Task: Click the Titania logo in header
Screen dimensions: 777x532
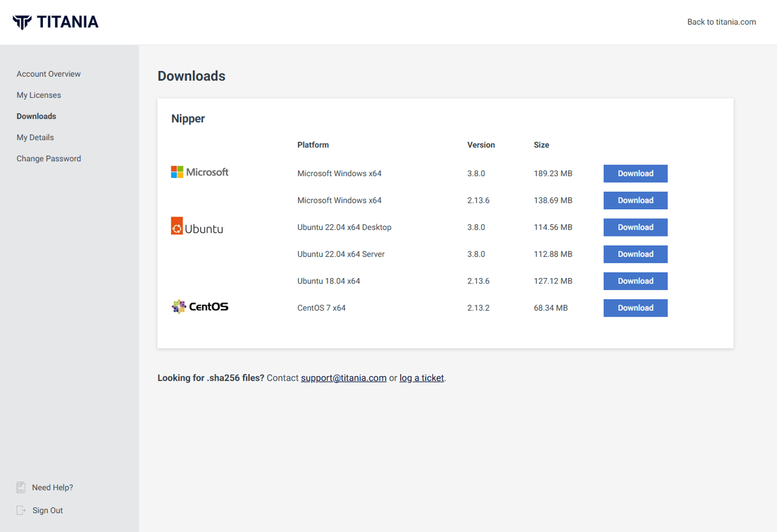Action: (x=55, y=22)
